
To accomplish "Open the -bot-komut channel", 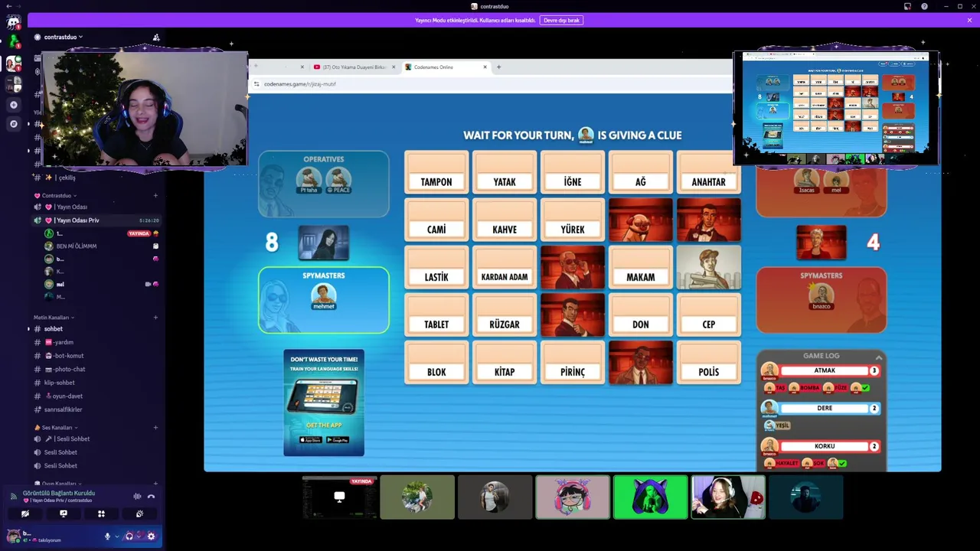I will (x=97, y=356).
